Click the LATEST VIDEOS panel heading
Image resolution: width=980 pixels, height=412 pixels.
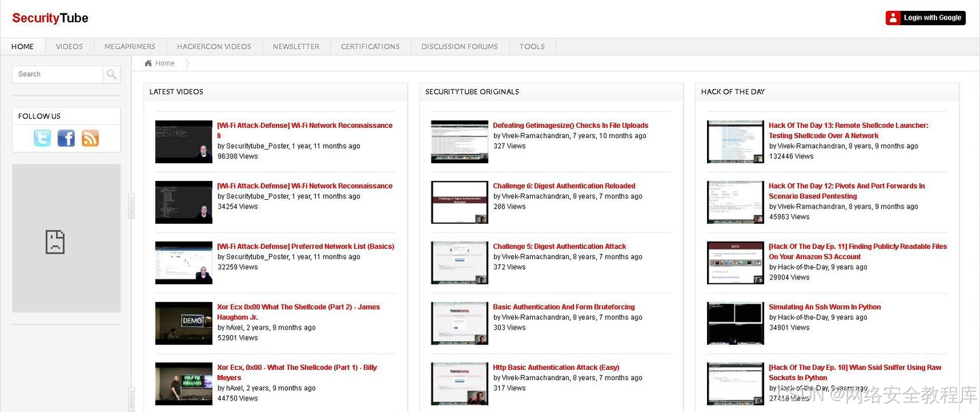(x=176, y=92)
